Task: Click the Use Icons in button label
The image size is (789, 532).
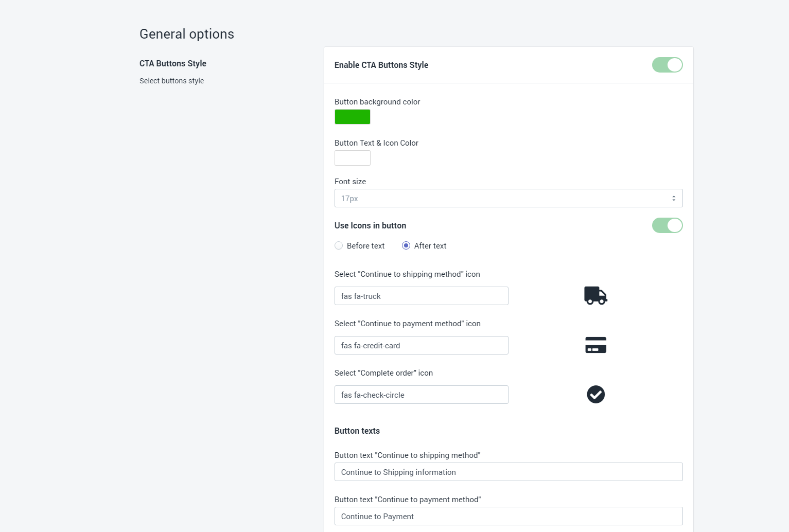Action: click(370, 225)
